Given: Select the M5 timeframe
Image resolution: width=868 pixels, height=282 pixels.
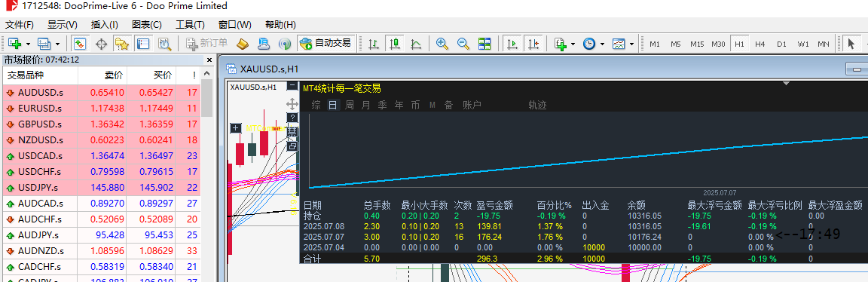Looking at the screenshot, I should click(675, 44).
